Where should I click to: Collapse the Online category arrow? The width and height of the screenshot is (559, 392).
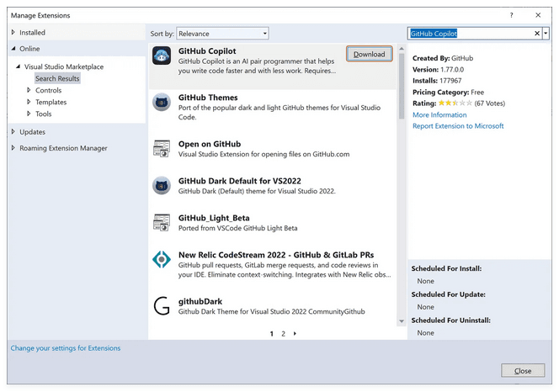point(13,49)
